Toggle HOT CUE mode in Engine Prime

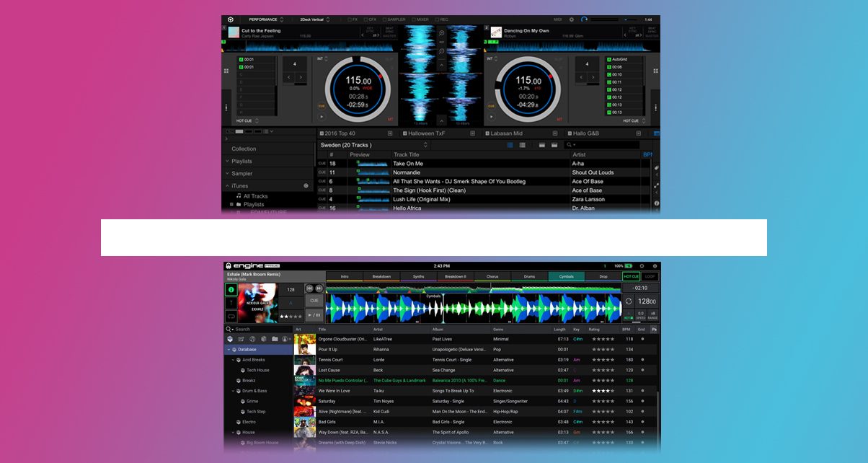pyautogui.click(x=631, y=276)
